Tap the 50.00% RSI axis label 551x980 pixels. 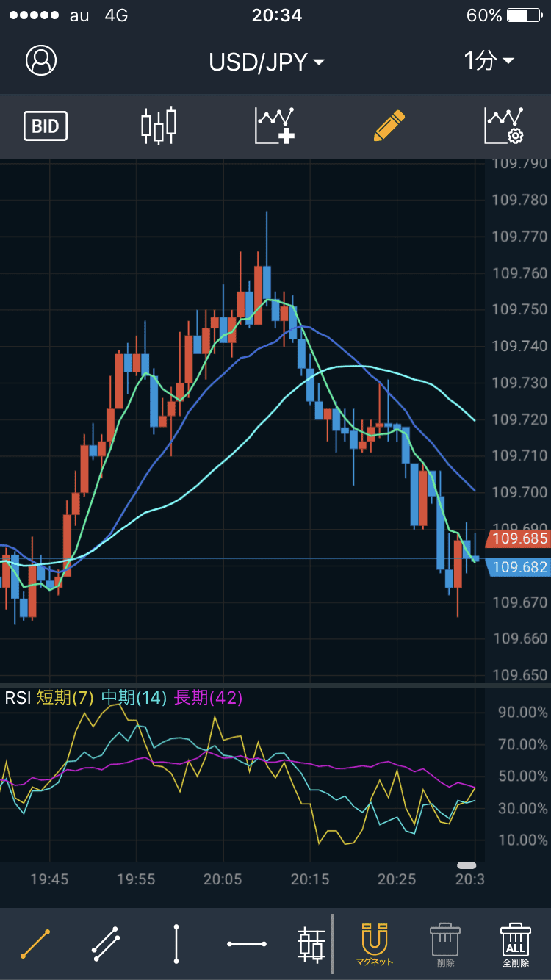[522, 776]
